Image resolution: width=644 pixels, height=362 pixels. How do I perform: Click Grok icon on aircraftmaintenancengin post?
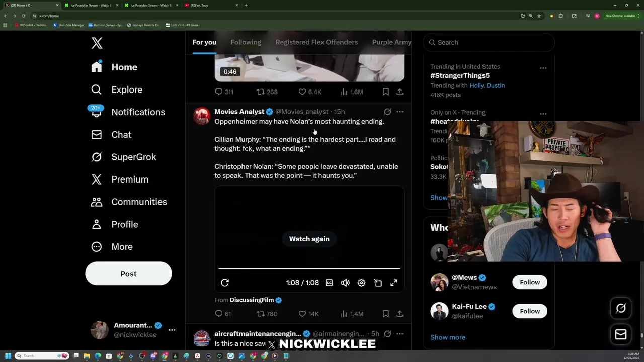coord(387,334)
